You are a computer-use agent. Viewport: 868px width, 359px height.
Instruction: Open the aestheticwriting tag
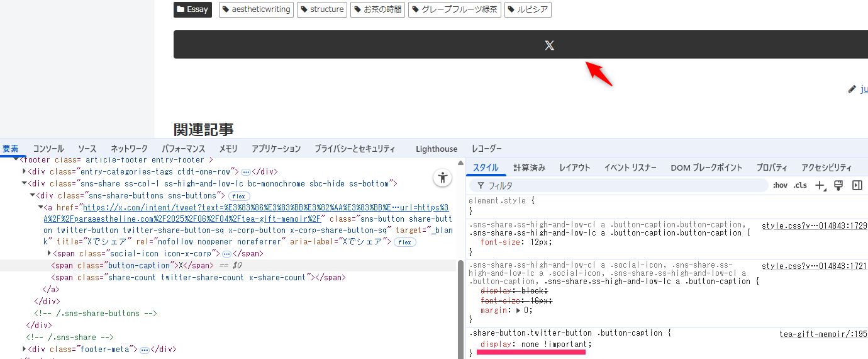(x=256, y=9)
